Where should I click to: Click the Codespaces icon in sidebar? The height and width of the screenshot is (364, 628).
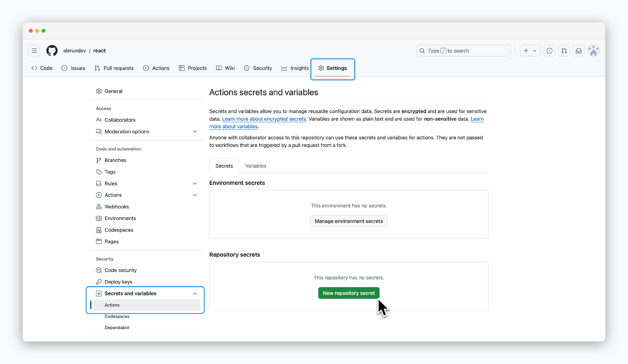point(99,230)
